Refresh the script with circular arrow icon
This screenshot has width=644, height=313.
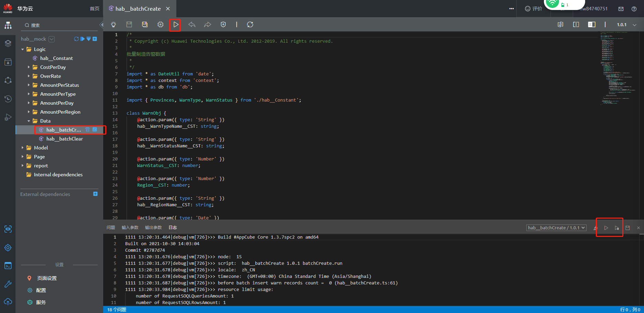[x=250, y=24]
